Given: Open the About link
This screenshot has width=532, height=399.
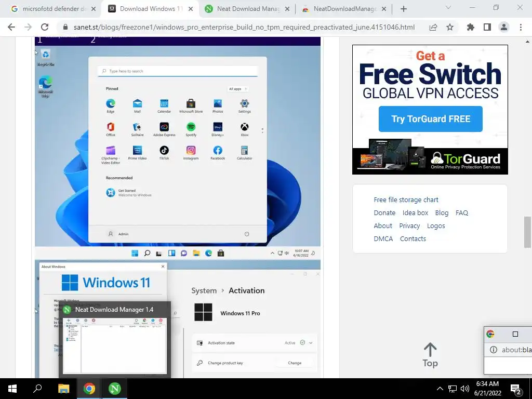Looking at the screenshot, I should click(383, 225).
